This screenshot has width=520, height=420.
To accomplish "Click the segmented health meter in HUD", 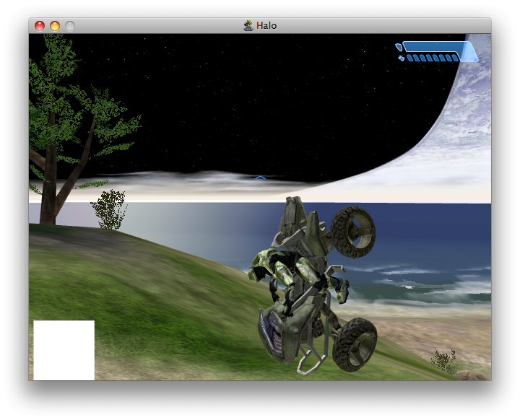I will click(433, 58).
